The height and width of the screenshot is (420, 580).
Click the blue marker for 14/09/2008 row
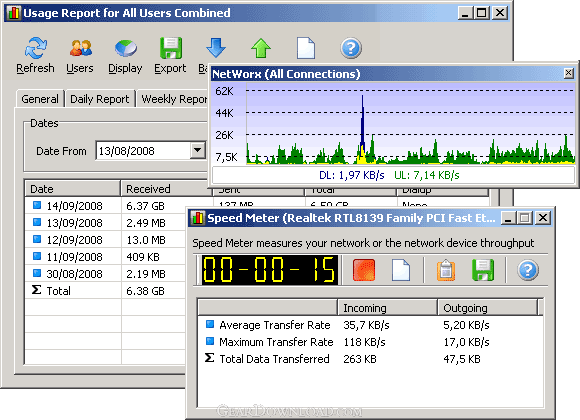(37, 205)
